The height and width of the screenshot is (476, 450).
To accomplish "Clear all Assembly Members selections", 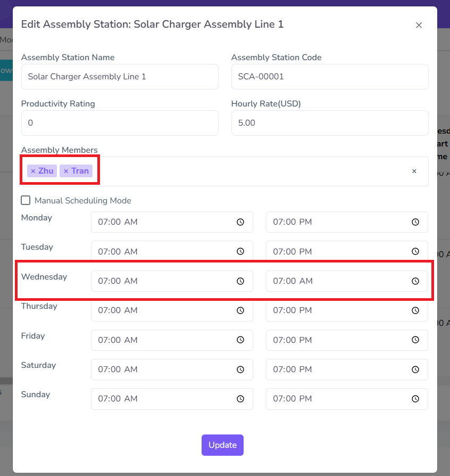I will point(414,171).
